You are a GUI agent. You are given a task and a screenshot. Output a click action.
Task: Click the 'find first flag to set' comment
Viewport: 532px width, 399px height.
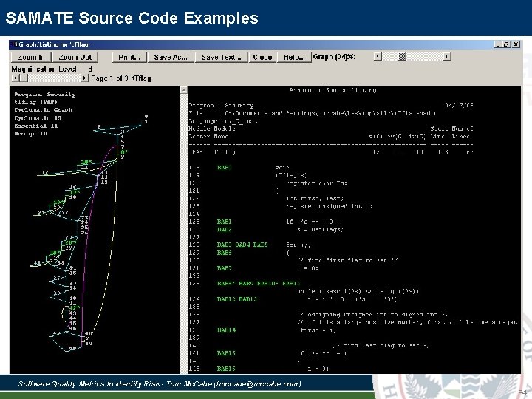click(347, 260)
